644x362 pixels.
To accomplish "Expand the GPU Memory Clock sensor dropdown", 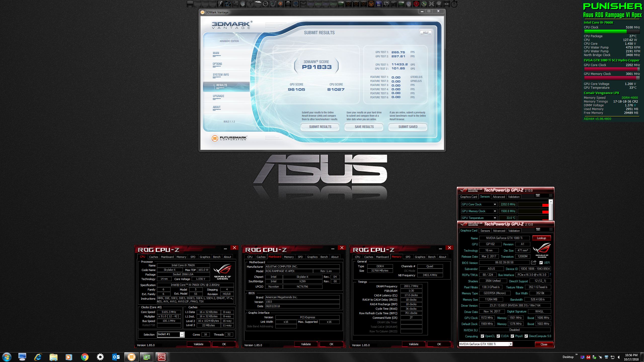I will 495,211.
